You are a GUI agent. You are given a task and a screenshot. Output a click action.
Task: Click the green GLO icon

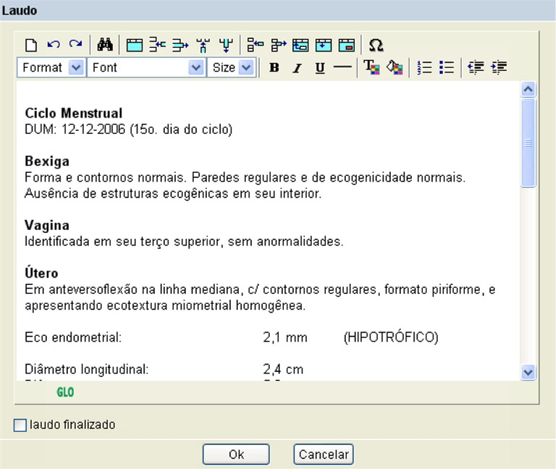[65, 392]
